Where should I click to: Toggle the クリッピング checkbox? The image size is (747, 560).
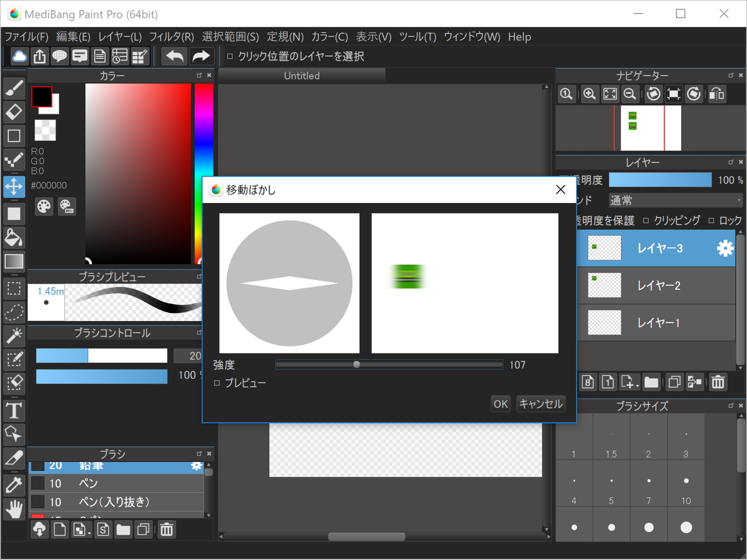(646, 220)
